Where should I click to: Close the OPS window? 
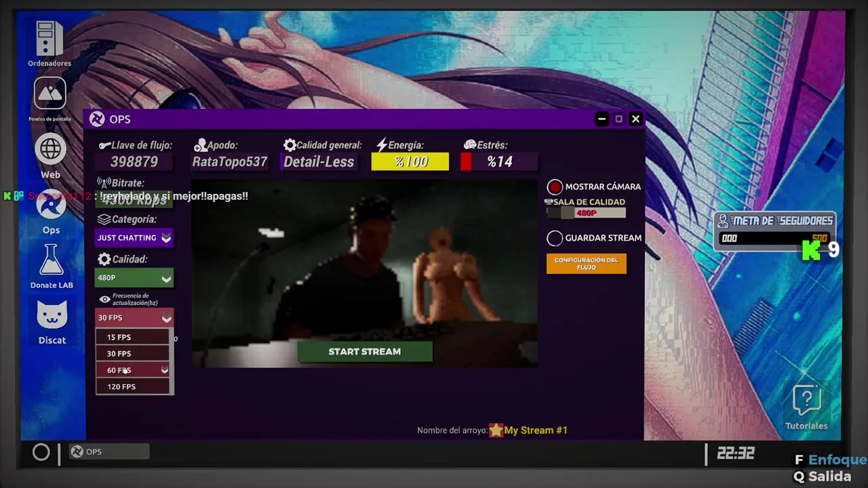(x=635, y=119)
